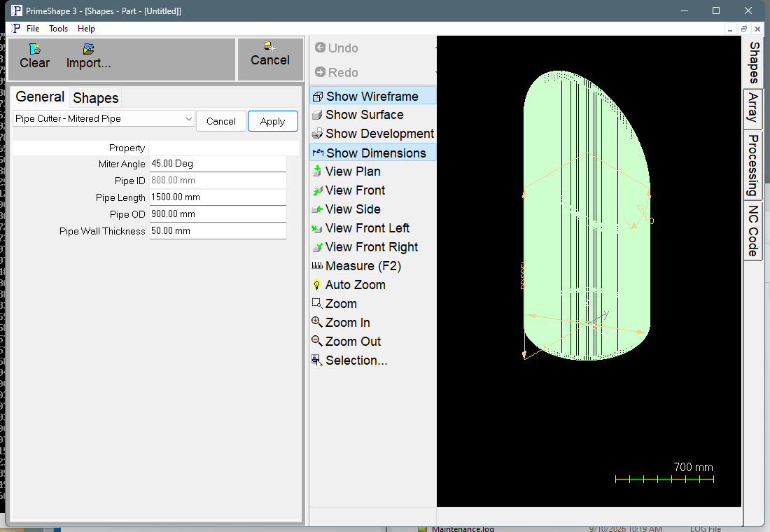Select the vertical NC Code side tab

(x=752, y=231)
